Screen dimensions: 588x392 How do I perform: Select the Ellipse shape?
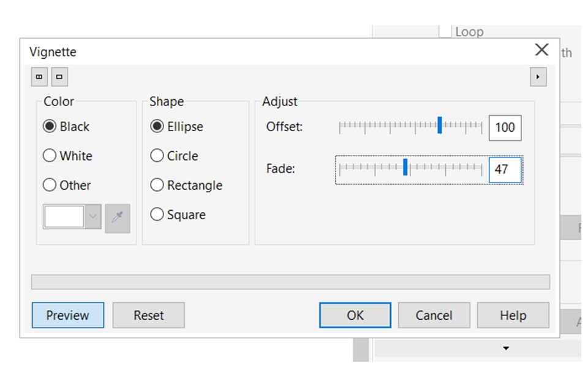click(x=157, y=126)
